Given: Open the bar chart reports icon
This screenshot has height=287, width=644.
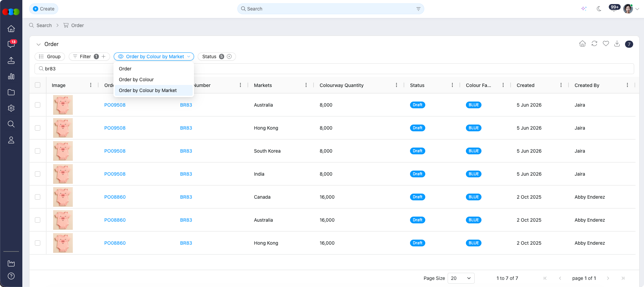Looking at the screenshot, I should point(11,76).
